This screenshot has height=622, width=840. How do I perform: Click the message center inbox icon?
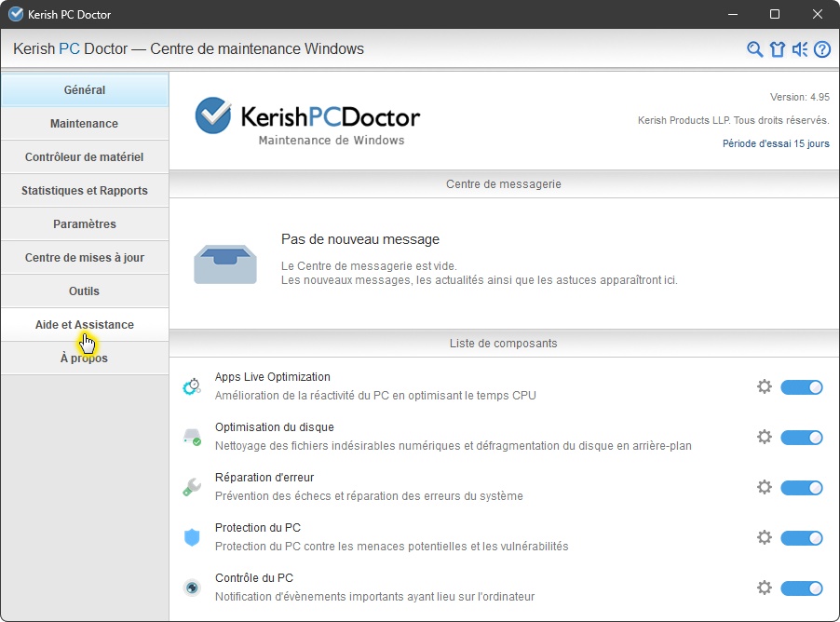pos(225,264)
